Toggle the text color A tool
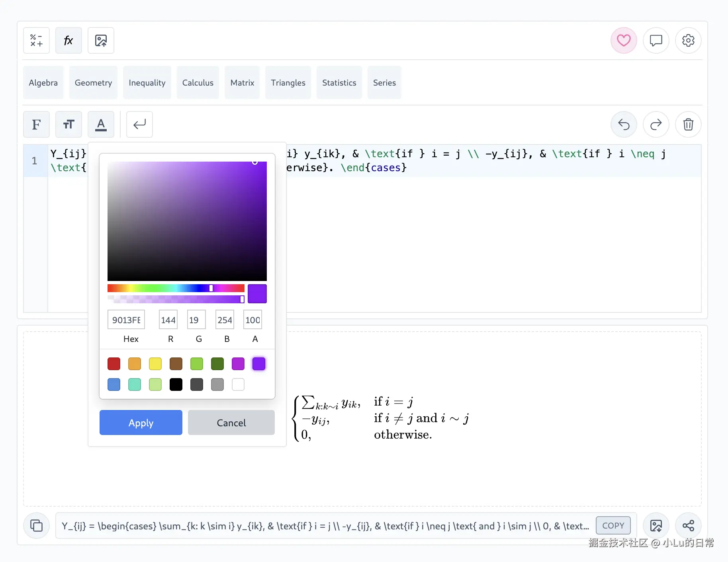 point(101,125)
